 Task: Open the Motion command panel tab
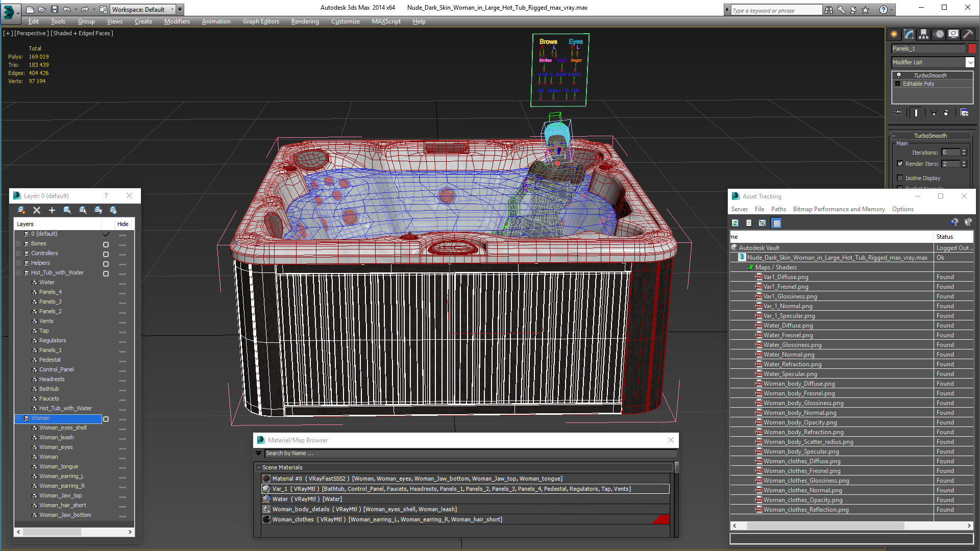[939, 34]
